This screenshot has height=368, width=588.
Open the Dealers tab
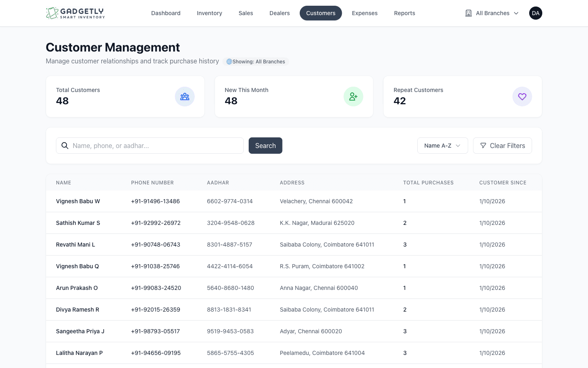coord(280,13)
